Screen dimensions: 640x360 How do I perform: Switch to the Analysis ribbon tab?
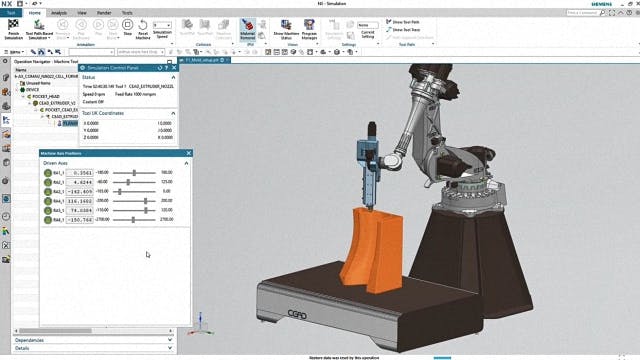pyautogui.click(x=59, y=13)
